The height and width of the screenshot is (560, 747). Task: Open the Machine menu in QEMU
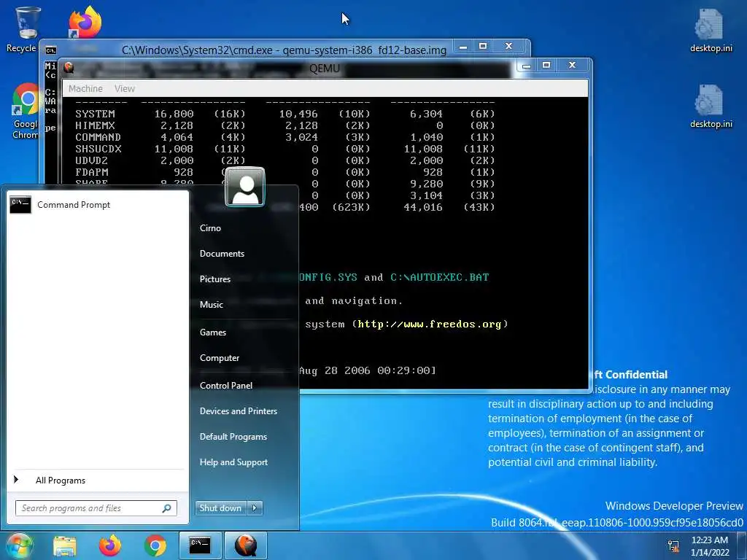coord(85,88)
